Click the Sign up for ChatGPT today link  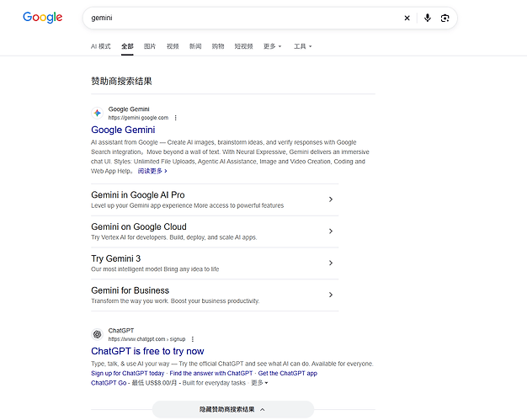click(x=128, y=374)
